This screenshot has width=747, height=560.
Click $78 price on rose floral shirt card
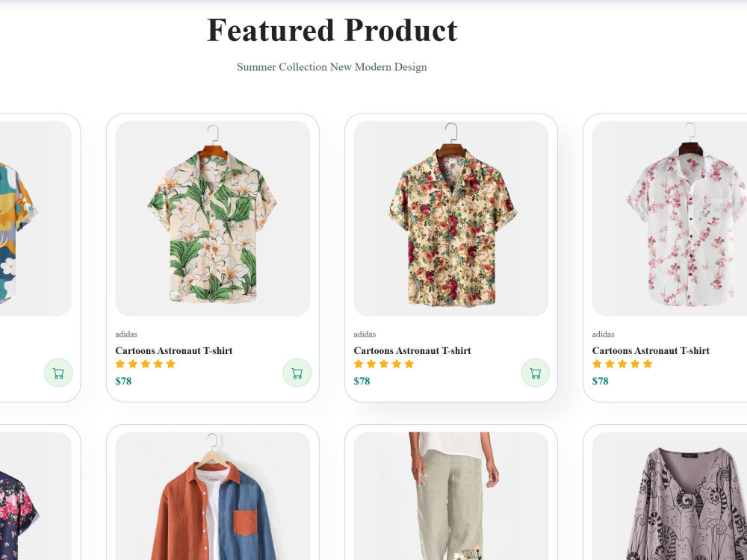[362, 381]
